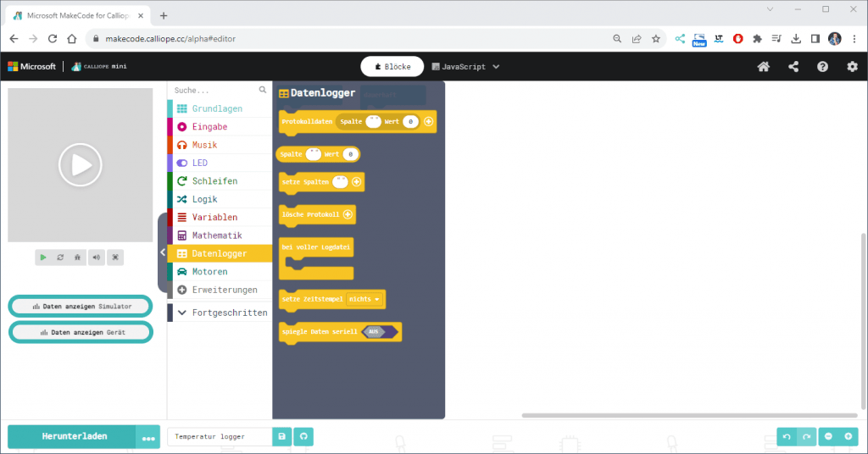Enter simulator fullscreen mode
Image resolution: width=868 pixels, height=454 pixels.
(116, 257)
